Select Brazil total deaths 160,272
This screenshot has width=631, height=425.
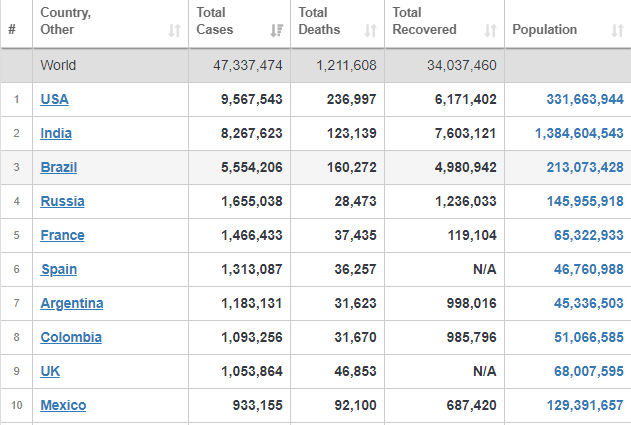tap(351, 167)
